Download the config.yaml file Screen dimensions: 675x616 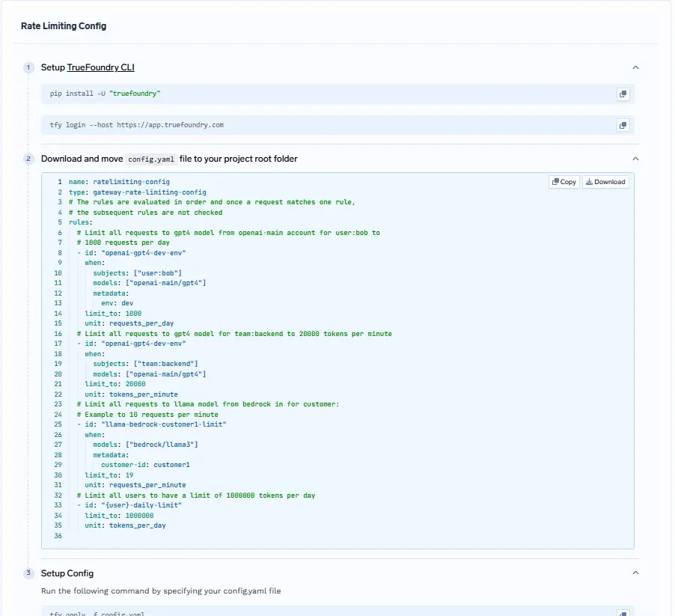[x=605, y=182]
